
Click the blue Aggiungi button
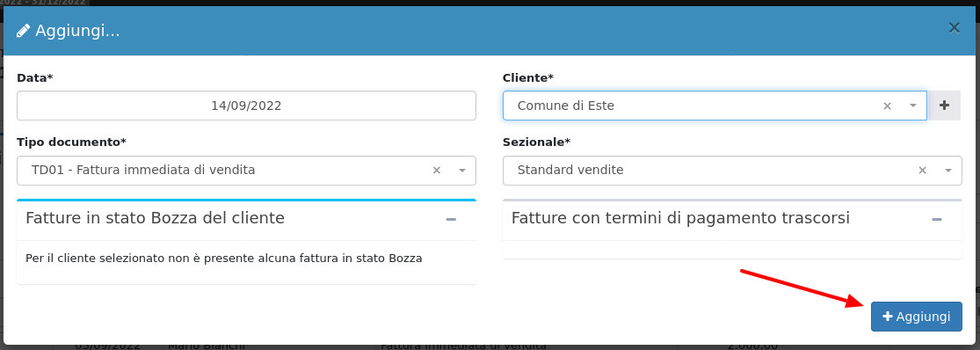916,317
